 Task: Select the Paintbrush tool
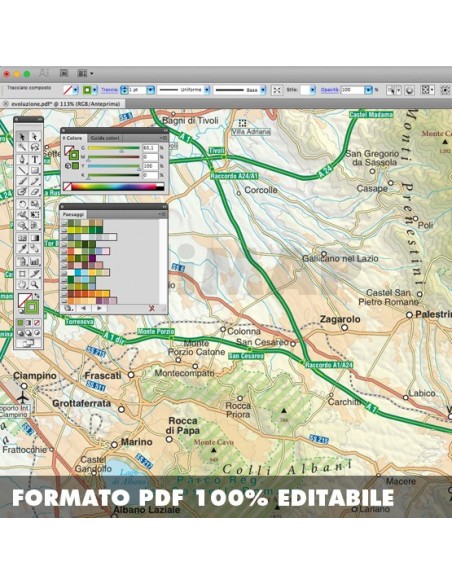(x=22, y=181)
